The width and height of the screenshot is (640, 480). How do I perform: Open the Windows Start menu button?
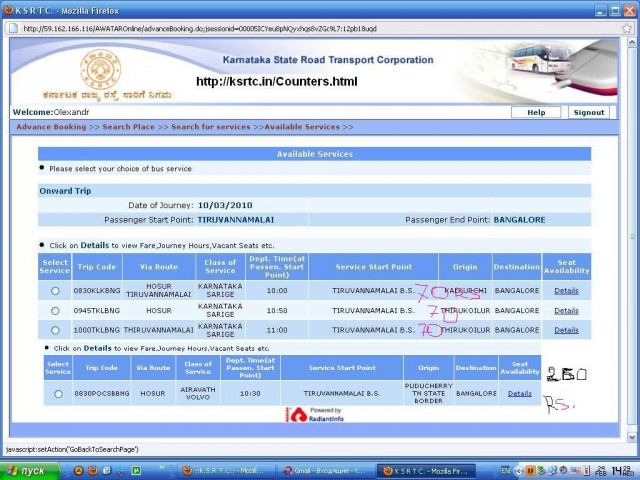click(31, 470)
